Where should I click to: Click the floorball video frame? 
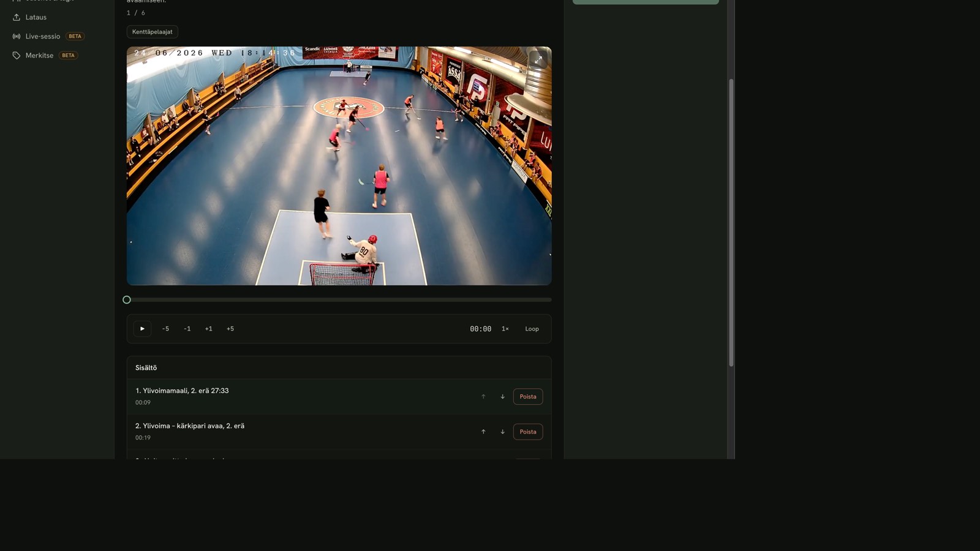[339, 166]
